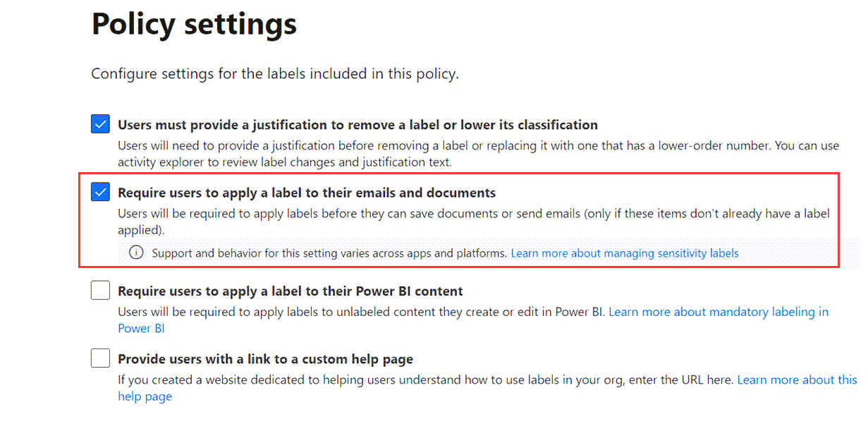Check the custom help page link checkbox
The width and height of the screenshot is (868, 424).
tap(100, 358)
